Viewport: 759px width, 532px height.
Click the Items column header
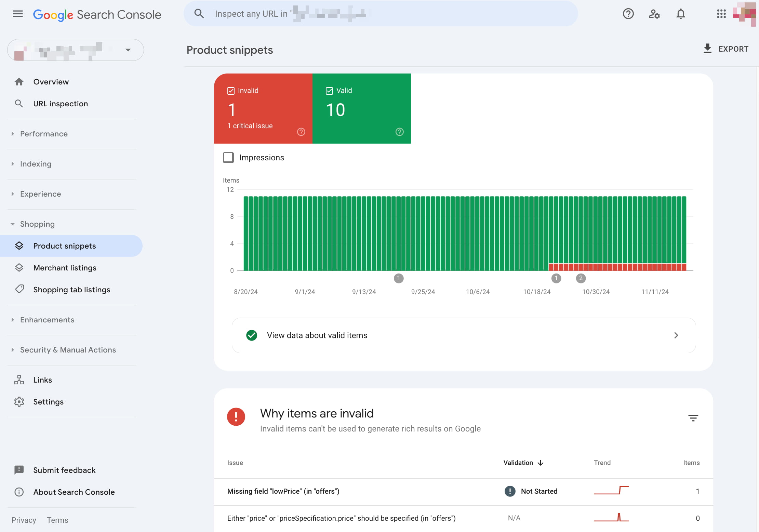(691, 463)
